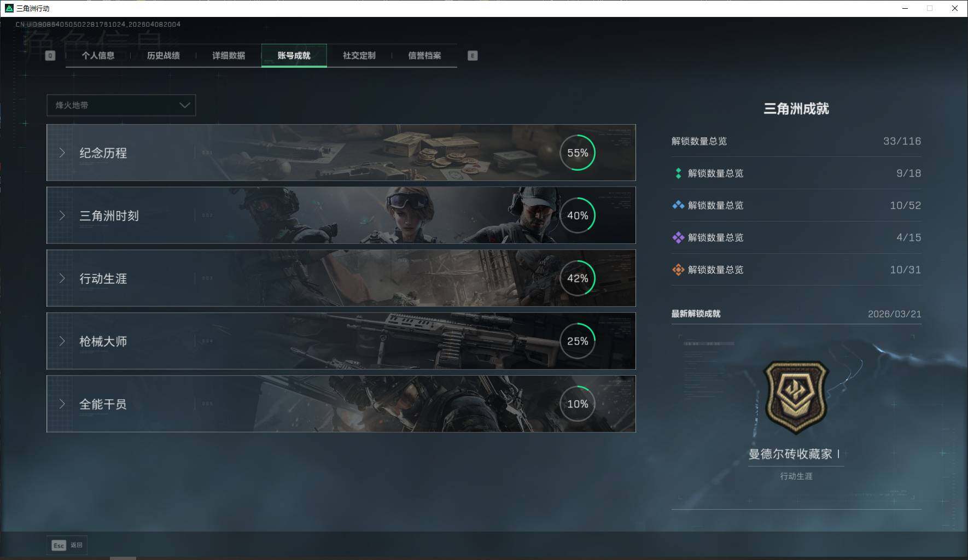The width and height of the screenshot is (968, 560).
Task: Minimize the 三角洲行动 window
Action: tap(905, 8)
